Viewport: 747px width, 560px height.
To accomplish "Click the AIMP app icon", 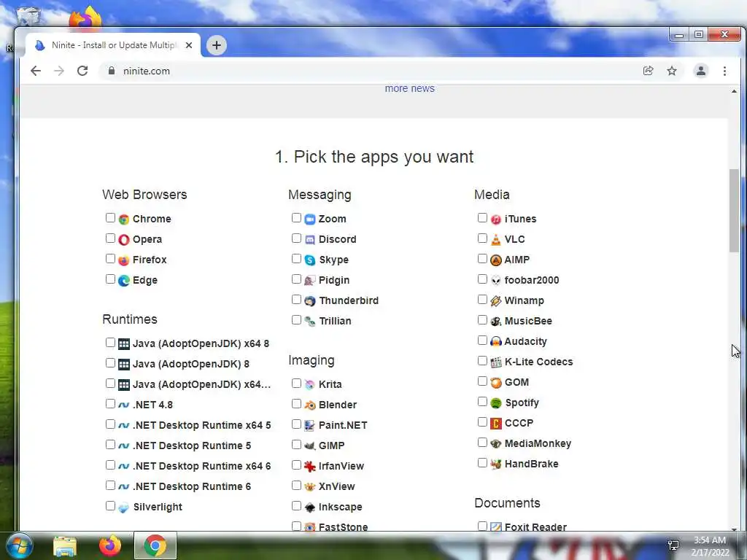I will pos(496,260).
